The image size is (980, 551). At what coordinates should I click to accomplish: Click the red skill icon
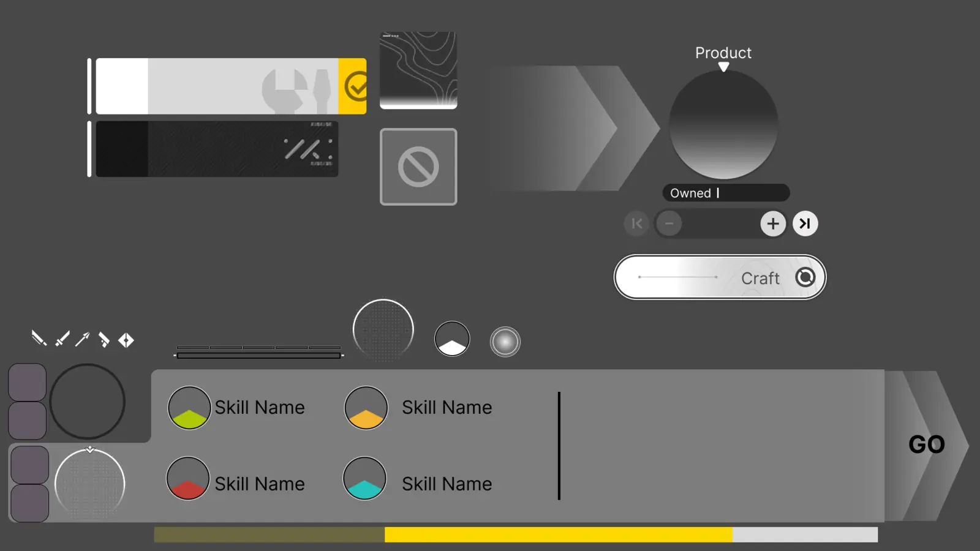click(188, 478)
